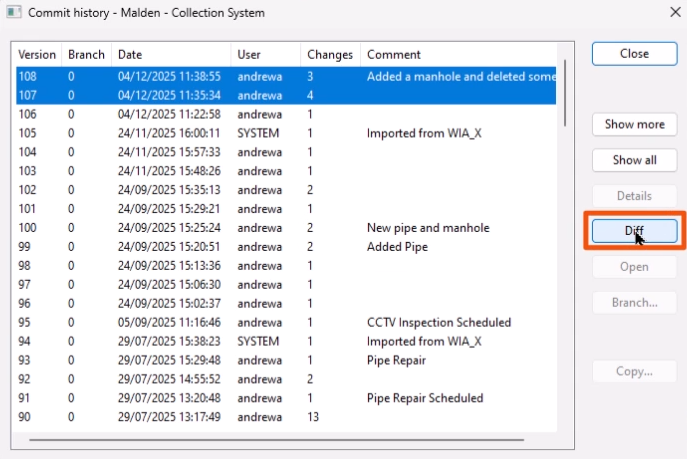Select version 104 row
Screen dimensions: 687x459
click(286, 152)
